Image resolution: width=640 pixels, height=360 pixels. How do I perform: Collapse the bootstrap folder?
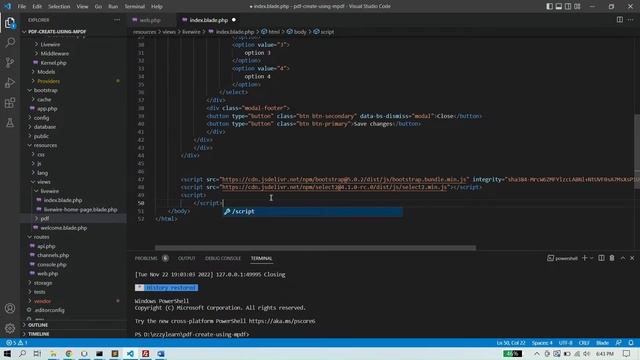coord(45,90)
